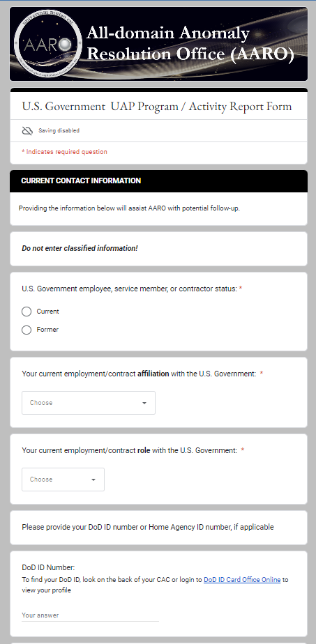Select the Former status radio button

pyautogui.click(x=27, y=330)
